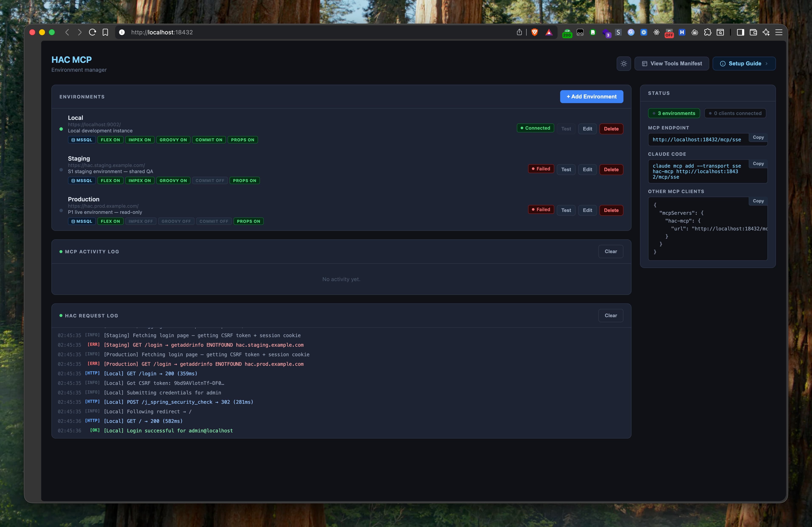Go back to the previous page
This screenshot has width=812, height=527.
click(x=67, y=32)
